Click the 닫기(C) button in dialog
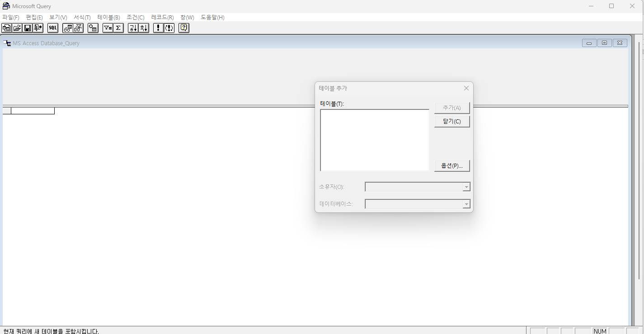644x334 pixels. point(452,122)
